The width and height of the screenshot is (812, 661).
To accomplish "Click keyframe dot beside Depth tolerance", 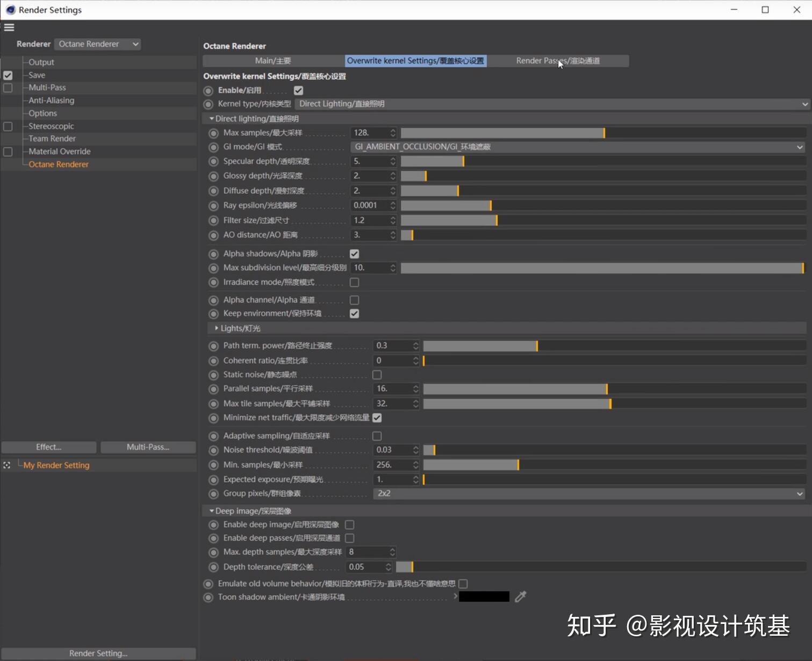I will coord(213,567).
